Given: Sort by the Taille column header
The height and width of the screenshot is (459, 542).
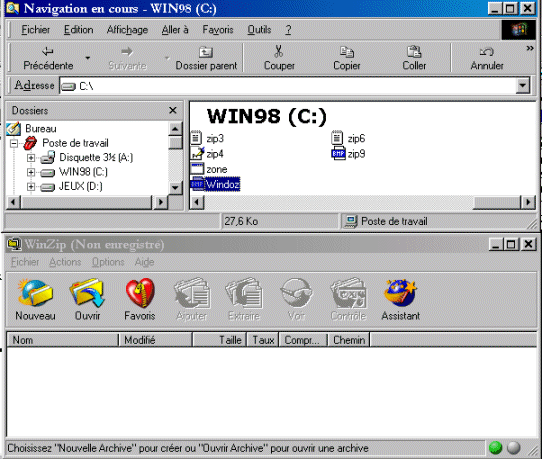Looking at the screenshot, I should 219,340.
